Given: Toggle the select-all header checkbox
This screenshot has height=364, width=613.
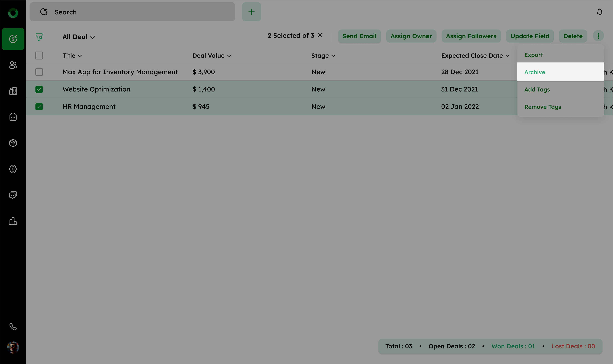Looking at the screenshot, I should click(x=39, y=56).
